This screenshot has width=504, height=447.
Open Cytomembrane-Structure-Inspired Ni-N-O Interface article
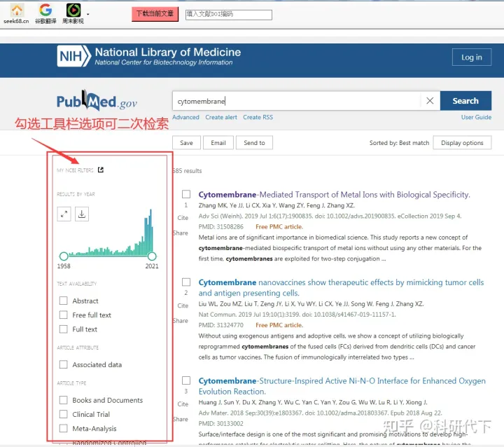342,386
